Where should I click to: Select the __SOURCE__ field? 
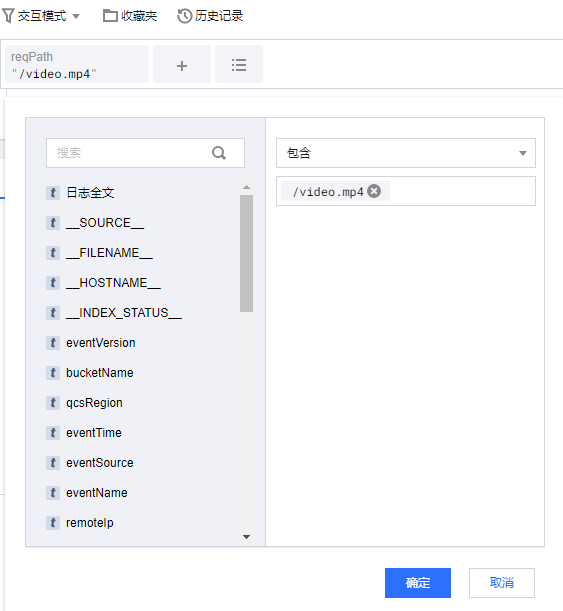105,223
